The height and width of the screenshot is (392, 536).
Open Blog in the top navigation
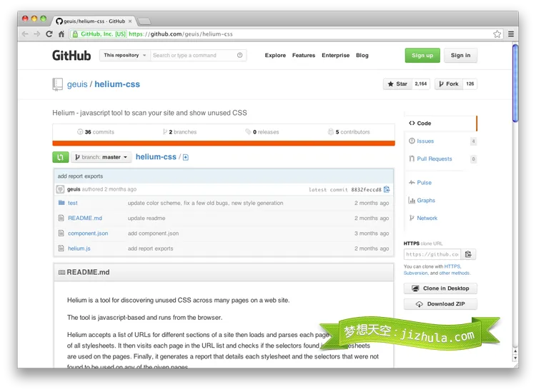point(362,55)
